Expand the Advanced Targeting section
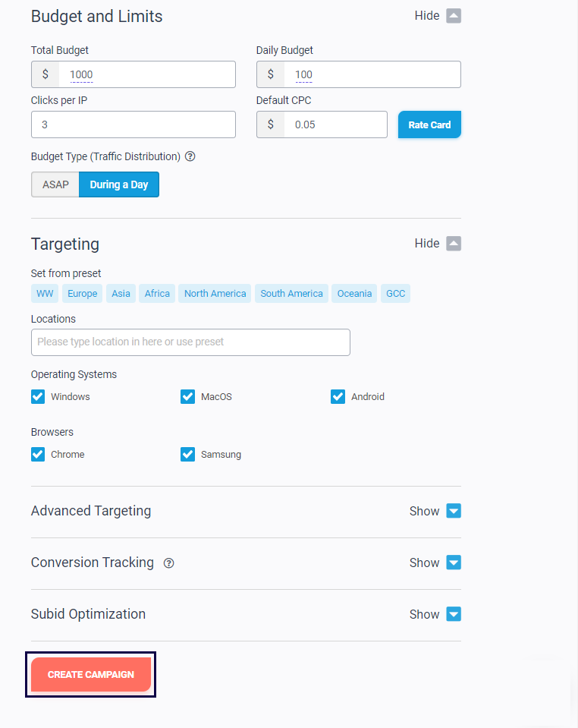The width and height of the screenshot is (578, 728). [x=453, y=511]
